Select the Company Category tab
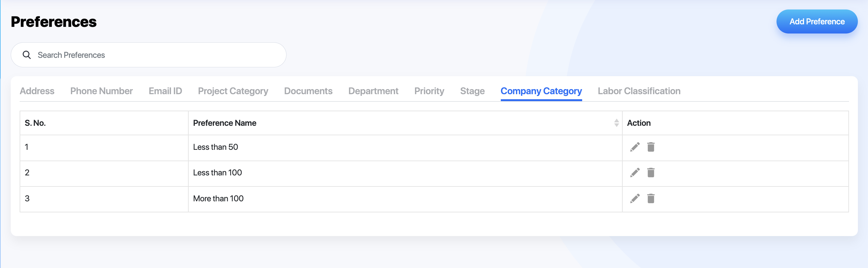 click(x=541, y=91)
